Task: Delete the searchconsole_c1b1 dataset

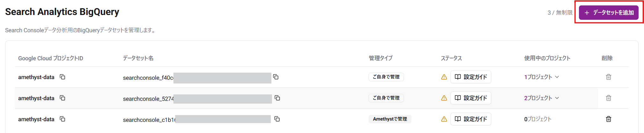Action: 608,119
